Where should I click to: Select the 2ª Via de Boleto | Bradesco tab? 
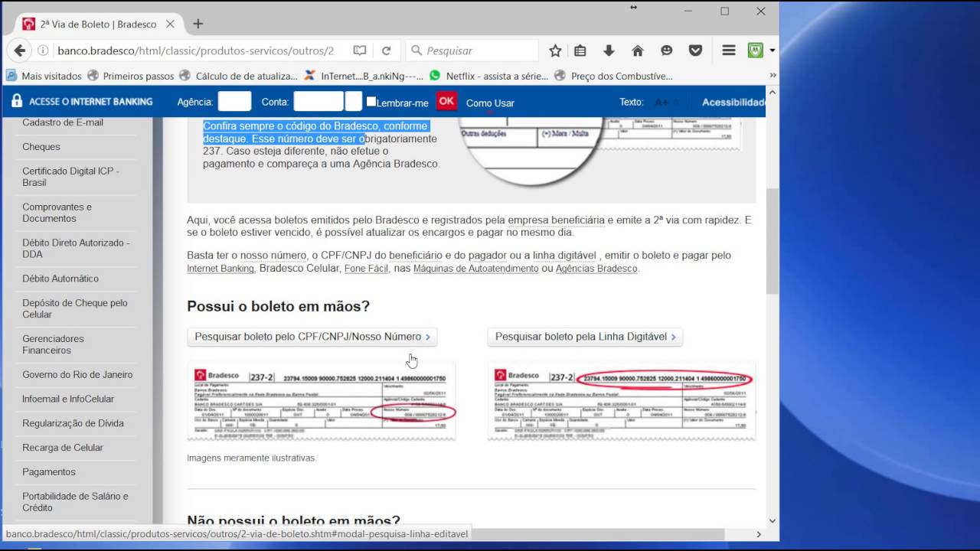tap(99, 24)
